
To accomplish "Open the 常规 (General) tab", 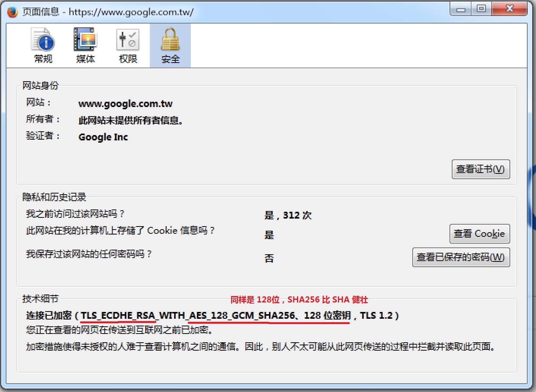I will 43,46.
